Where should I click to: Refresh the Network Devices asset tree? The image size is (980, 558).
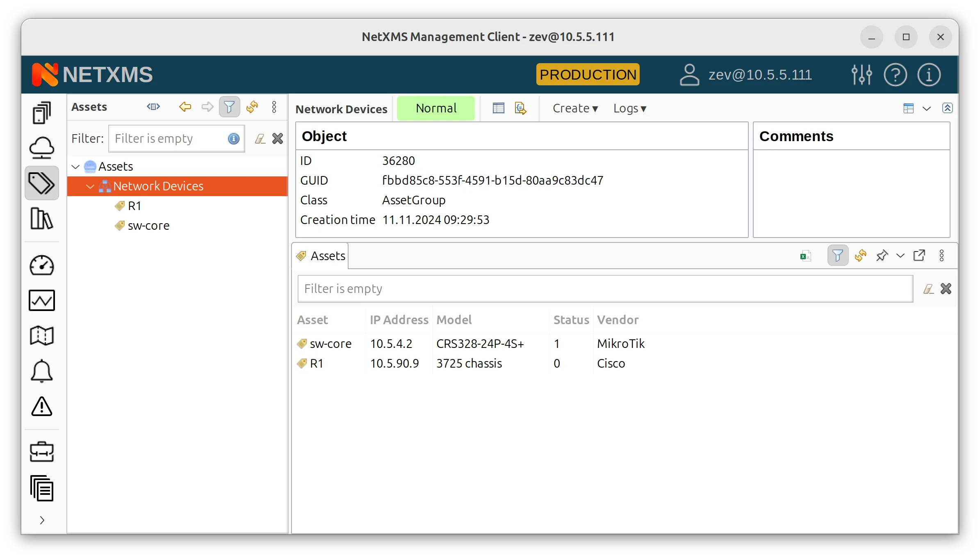click(x=252, y=107)
